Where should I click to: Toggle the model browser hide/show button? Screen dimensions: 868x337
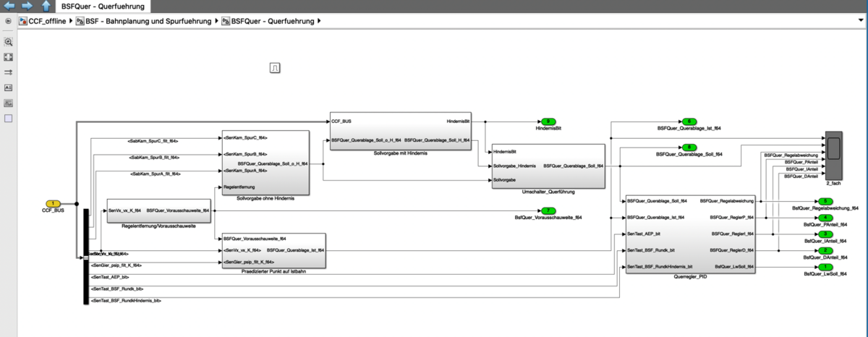coord(8,21)
